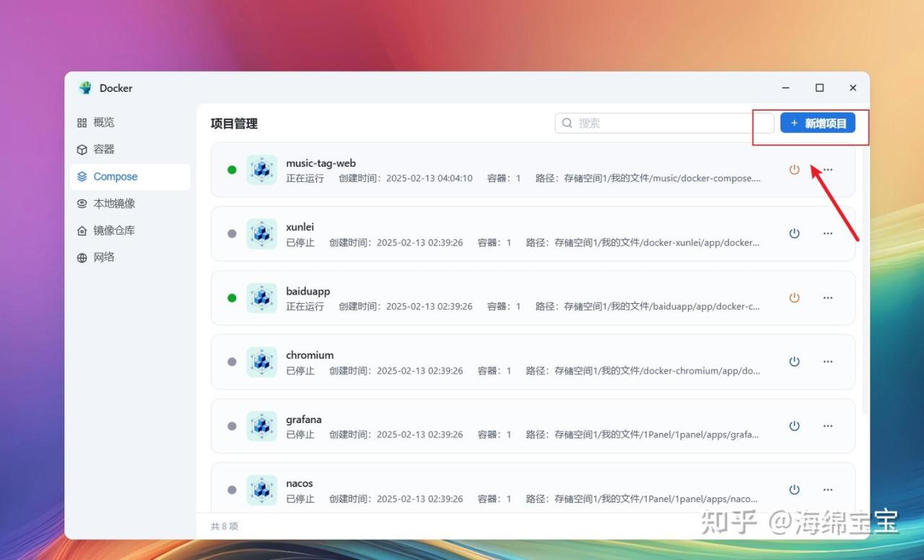Minimize the Docker window
This screenshot has width=924, height=560.
click(786, 88)
